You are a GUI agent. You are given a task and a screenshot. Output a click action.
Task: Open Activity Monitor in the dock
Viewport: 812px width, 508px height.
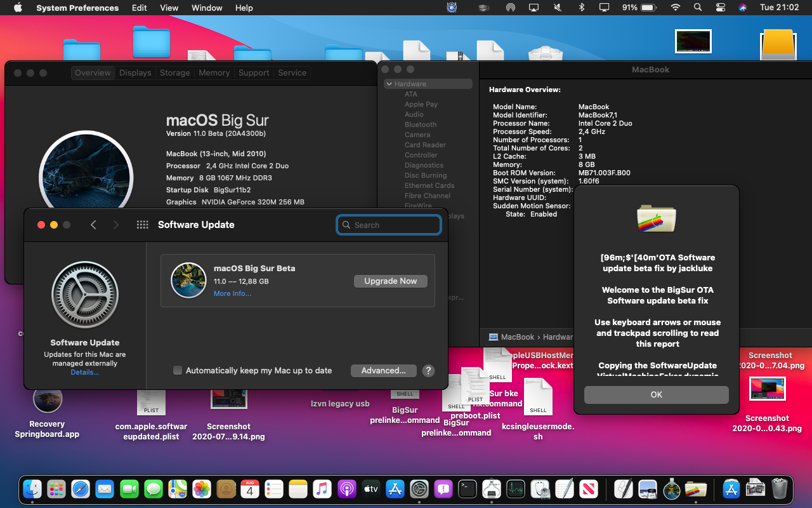tap(516, 489)
